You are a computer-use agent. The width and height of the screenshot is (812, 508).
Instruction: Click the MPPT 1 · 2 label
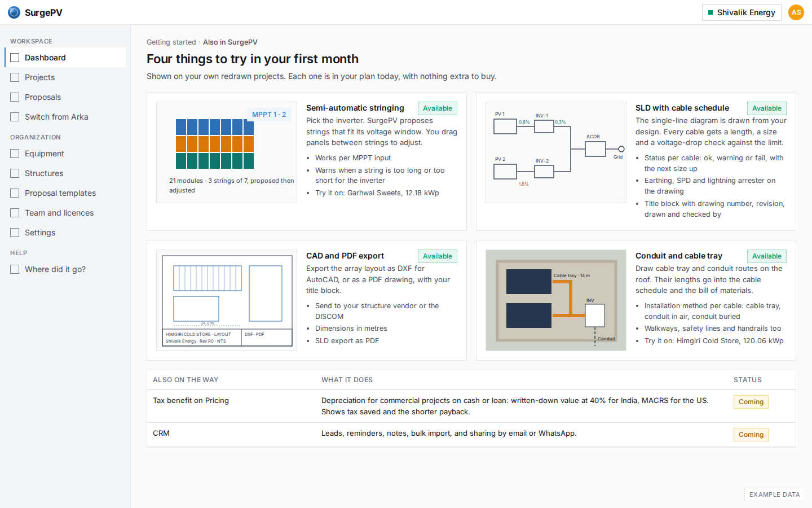(x=269, y=115)
